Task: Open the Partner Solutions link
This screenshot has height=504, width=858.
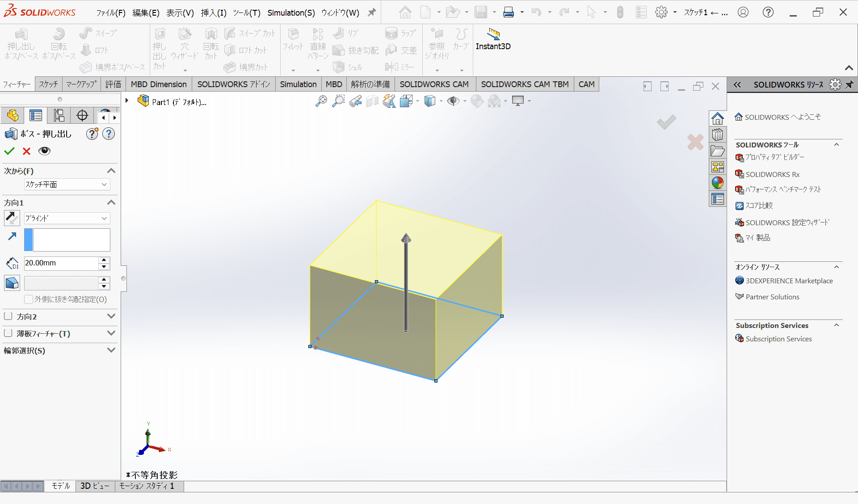Action: [772, 297]
